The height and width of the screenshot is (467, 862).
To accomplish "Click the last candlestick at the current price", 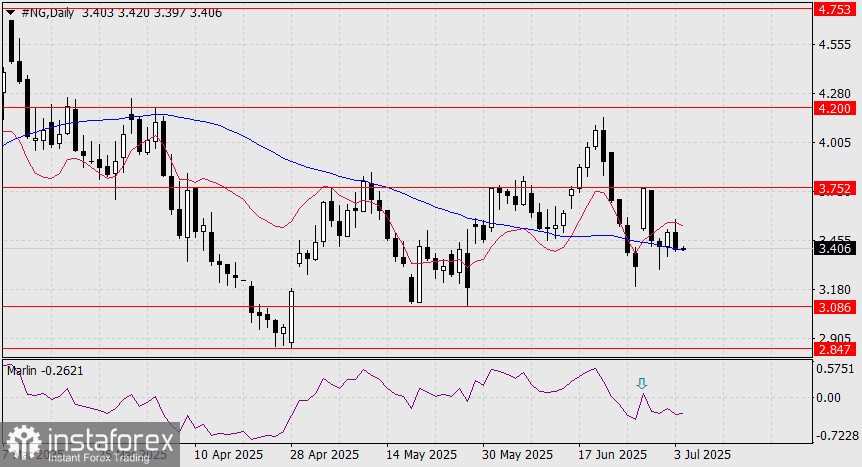I will [683, 249].
